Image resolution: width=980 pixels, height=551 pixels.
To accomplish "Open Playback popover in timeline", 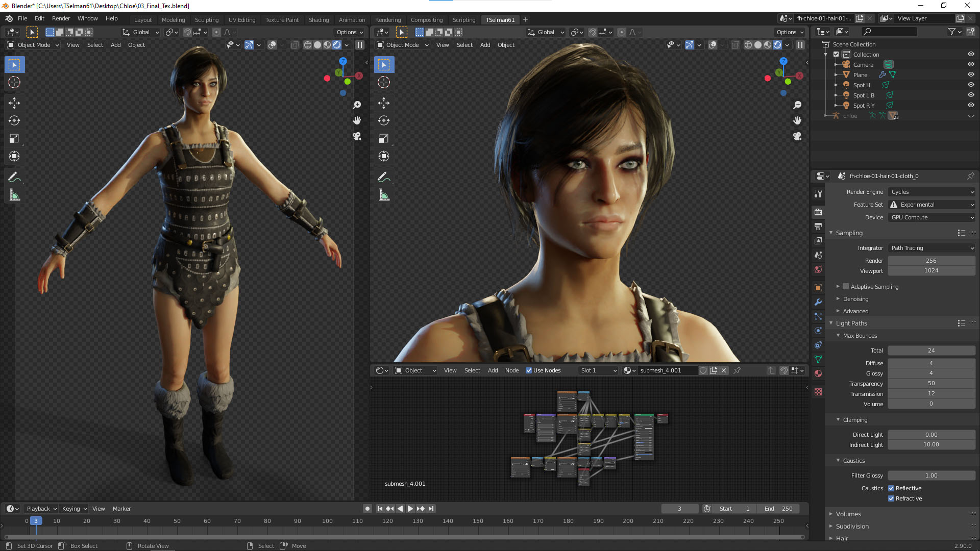I will point(42,509).
